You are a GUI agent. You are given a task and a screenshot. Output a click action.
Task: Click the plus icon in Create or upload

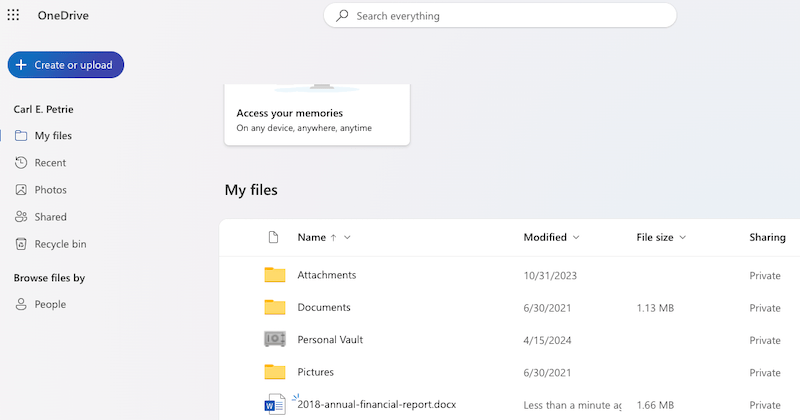pyautogui.click(x=21, y=65)
